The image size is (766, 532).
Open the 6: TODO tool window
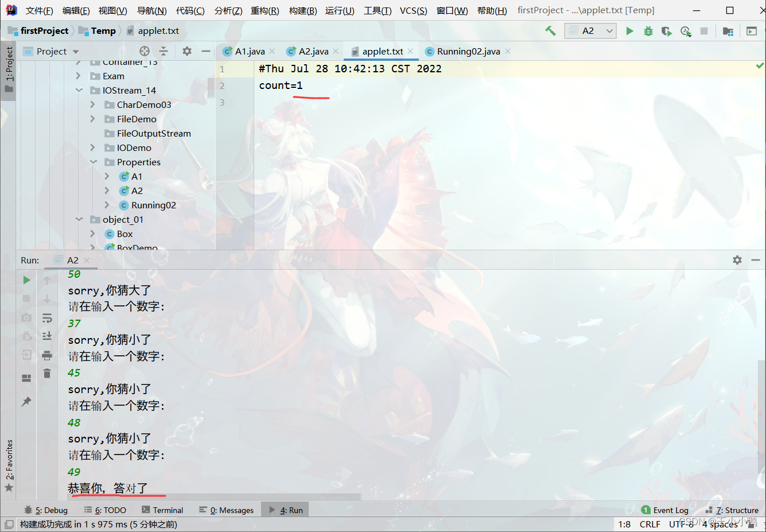click(x=105, y=510)
